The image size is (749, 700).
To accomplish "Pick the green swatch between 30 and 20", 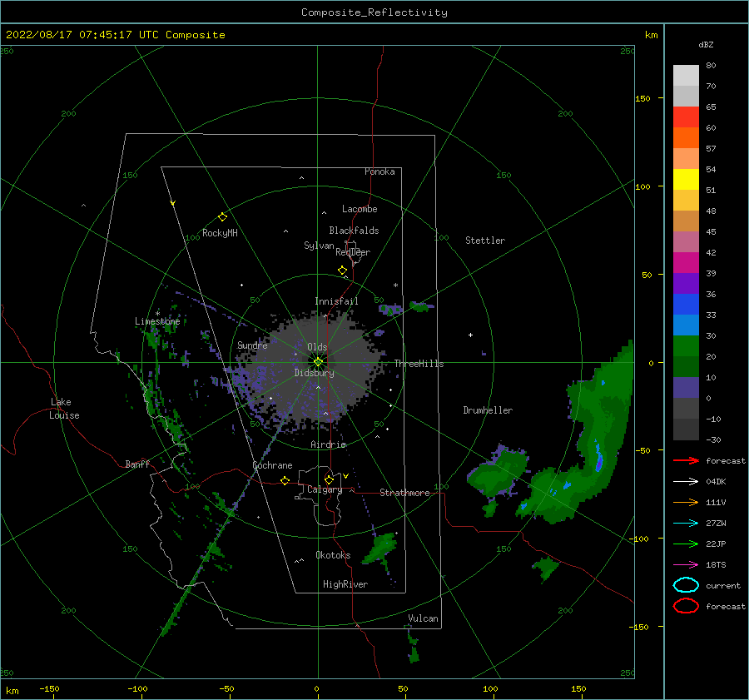I will 686,346.
